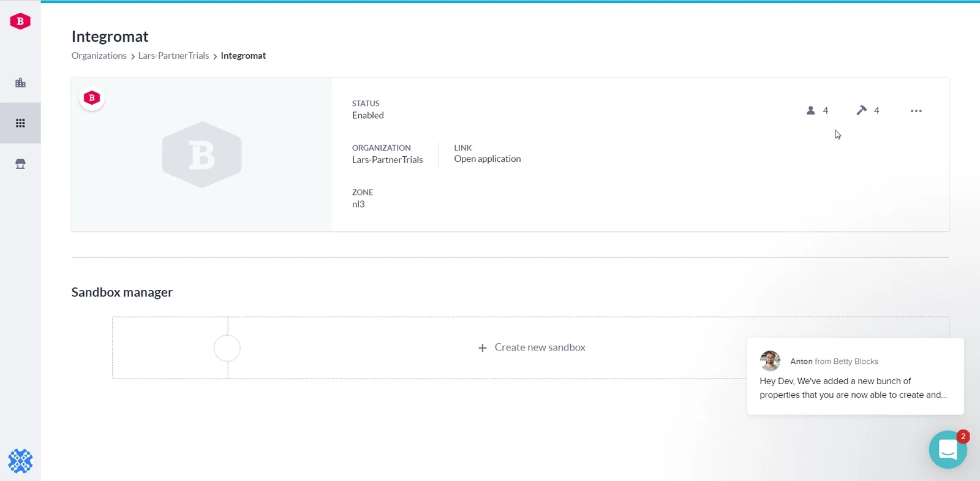Click the unread badge showing 2 on chat
980x481 pixels.
(963, 436)
